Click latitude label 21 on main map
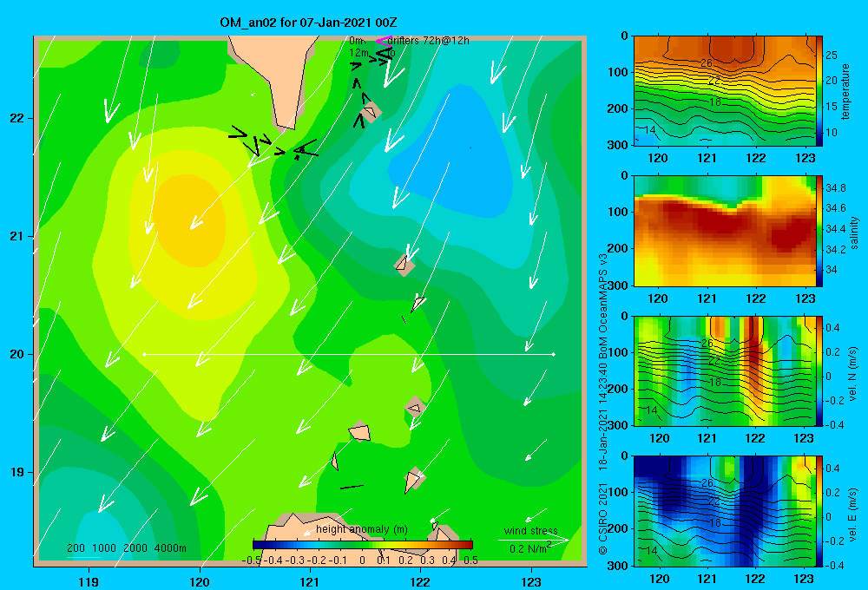Screen dimensions: 868x590 pos(17,236)
